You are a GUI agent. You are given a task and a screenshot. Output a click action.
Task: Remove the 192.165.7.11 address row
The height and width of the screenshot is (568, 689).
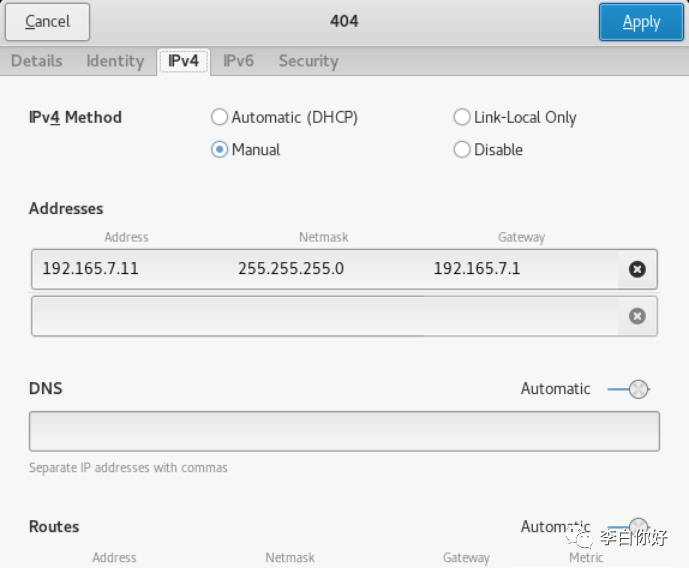coord(637,269)
